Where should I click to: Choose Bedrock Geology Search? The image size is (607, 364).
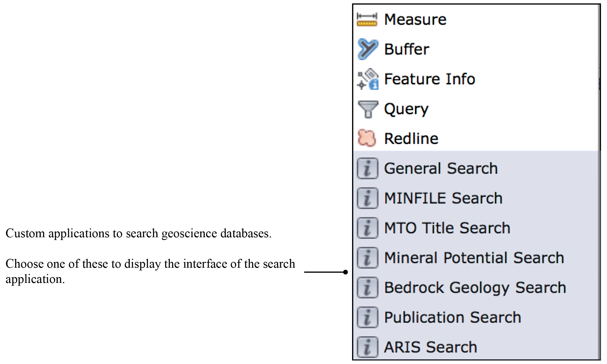pyautogui.click(x=475, y=288)
